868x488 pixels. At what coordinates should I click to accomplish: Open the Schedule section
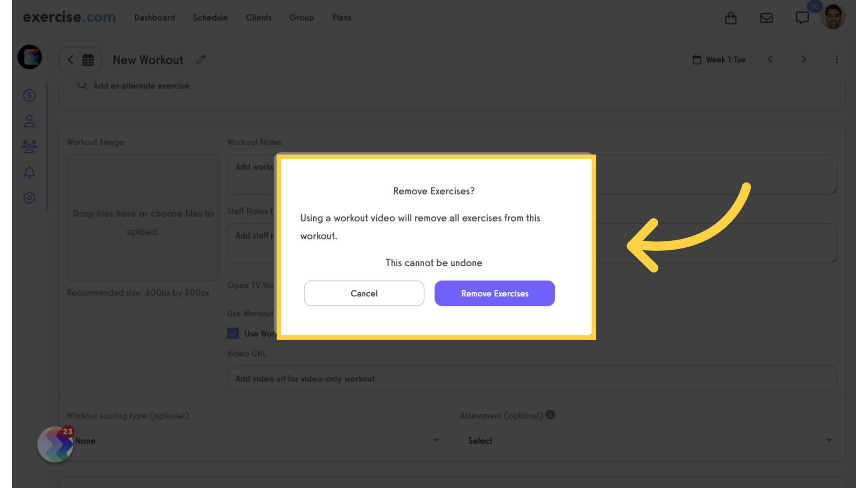click(x=210, y=17)
